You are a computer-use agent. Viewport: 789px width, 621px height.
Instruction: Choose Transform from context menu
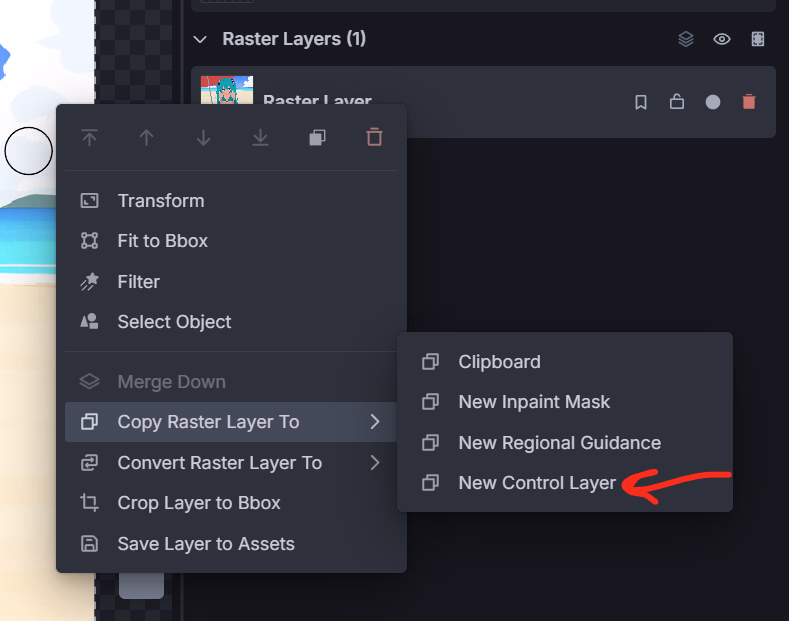click(x=231, y=201)
